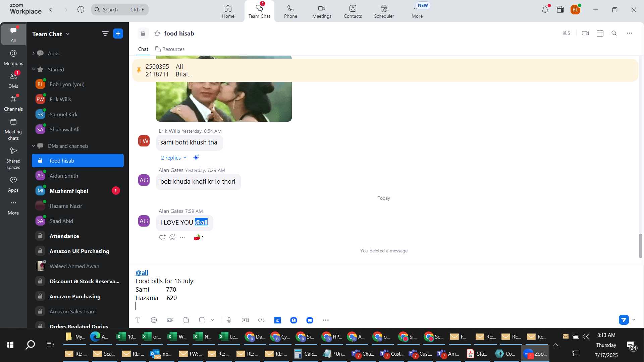View the 5 channel members
The width and height of the screenshot is (644, 362).
[x=566, y=33]
